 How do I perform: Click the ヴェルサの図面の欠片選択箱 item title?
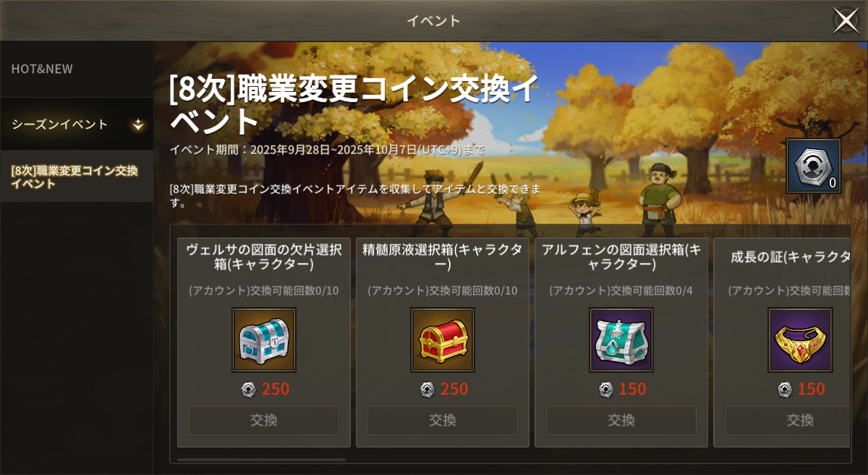point(264,257)
